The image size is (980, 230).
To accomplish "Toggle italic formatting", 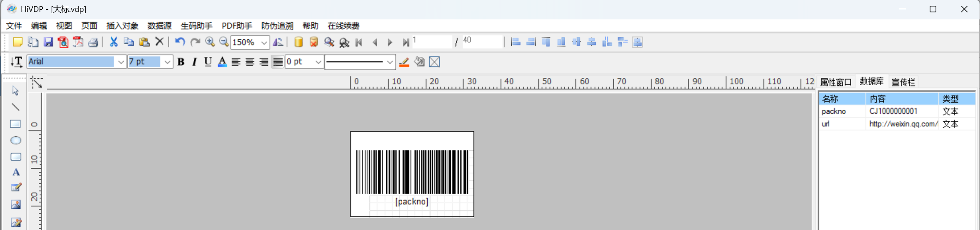I will click(x=194, y=62).
